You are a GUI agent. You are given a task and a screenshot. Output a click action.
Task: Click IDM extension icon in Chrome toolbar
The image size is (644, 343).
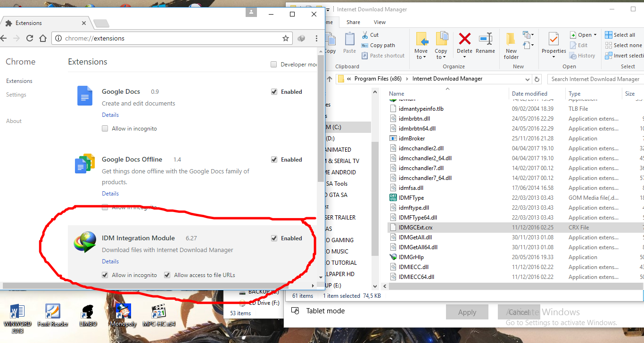(x=301, y=38)
